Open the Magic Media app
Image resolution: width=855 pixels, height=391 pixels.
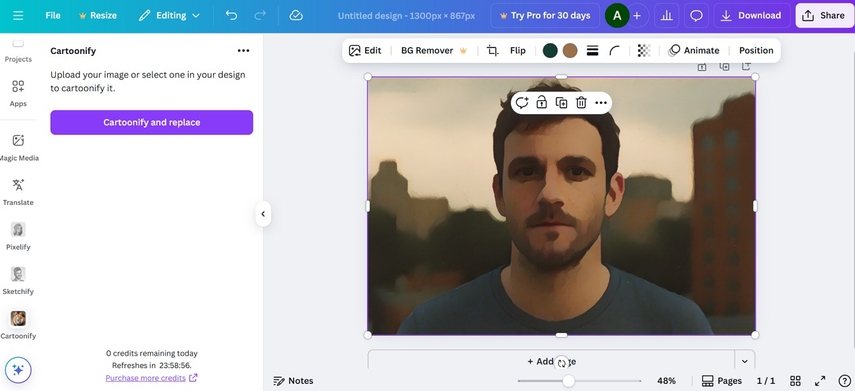pyautogui.click(x=18, y=148)
